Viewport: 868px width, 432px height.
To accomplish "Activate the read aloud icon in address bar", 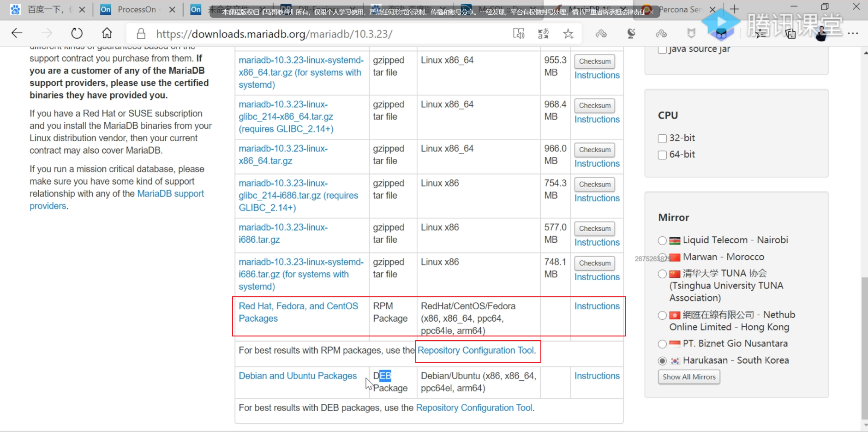I will pos(519,33).
